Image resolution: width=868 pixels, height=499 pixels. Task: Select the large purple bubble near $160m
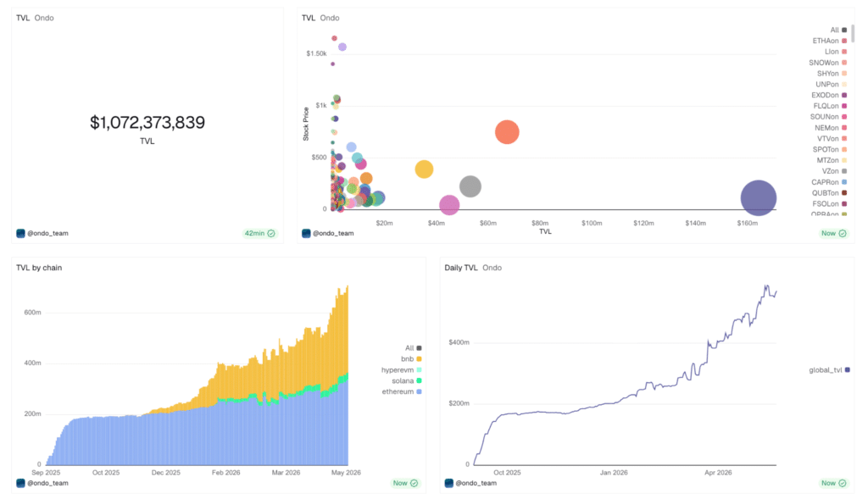[x=759, y=198]
